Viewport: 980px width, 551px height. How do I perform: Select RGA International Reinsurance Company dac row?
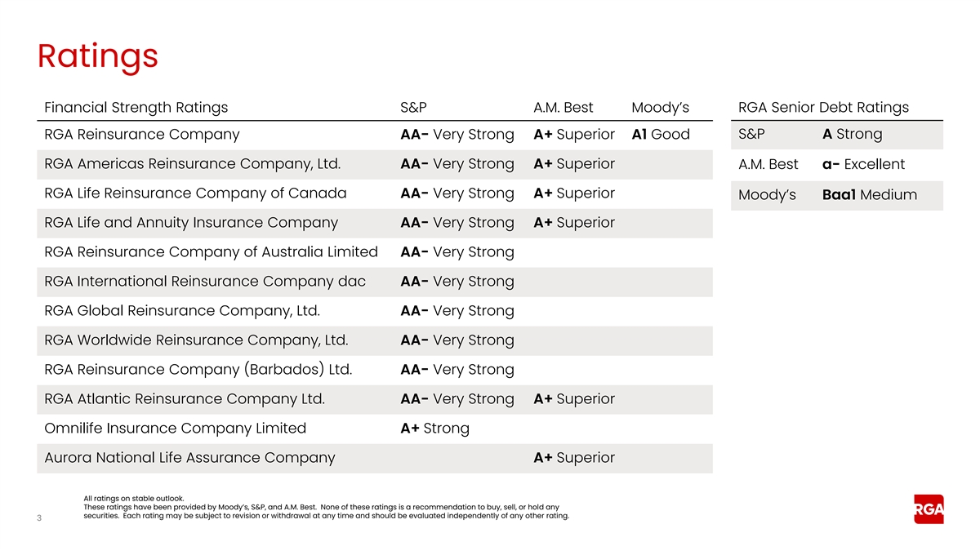204,282
